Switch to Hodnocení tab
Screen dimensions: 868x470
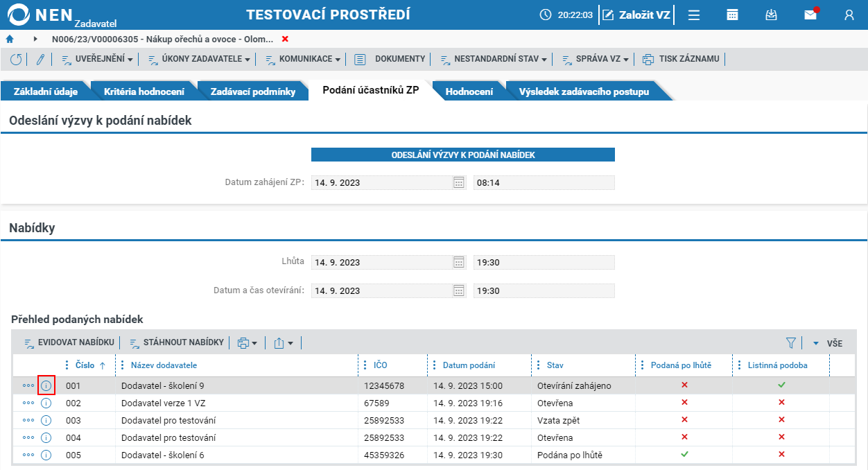(469, 92)
